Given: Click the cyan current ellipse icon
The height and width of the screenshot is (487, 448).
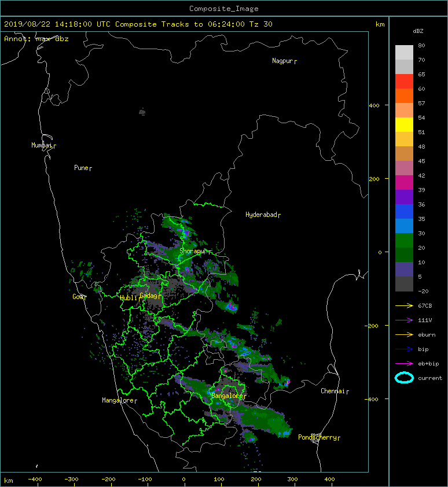Looking at the screenshot, I should tap(404, 378).
